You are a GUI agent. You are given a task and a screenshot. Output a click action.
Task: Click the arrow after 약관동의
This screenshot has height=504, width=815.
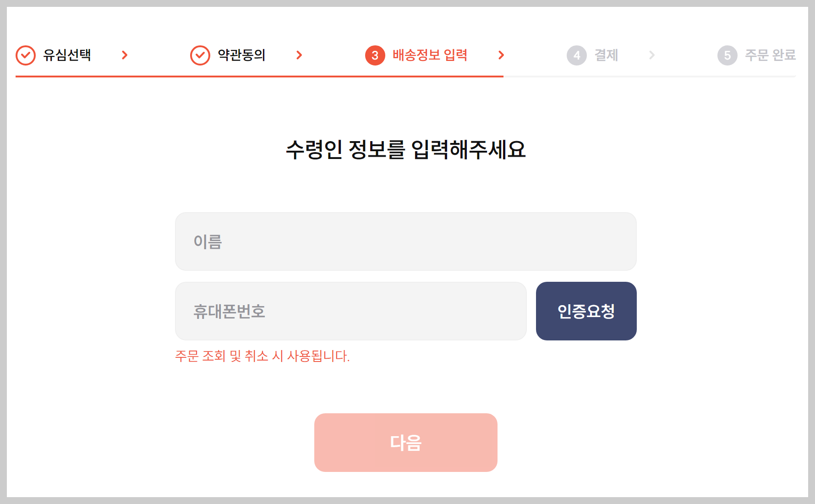coord(300,55)
